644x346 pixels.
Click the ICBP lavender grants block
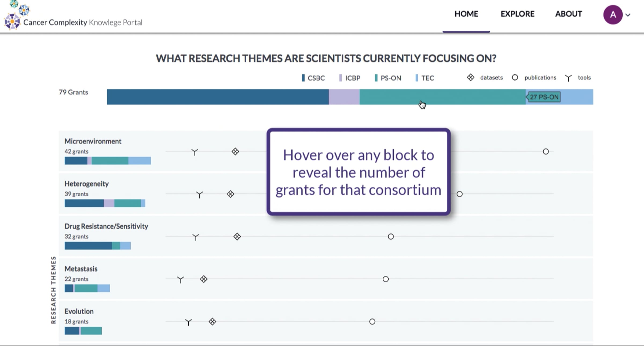pos(344,97)
